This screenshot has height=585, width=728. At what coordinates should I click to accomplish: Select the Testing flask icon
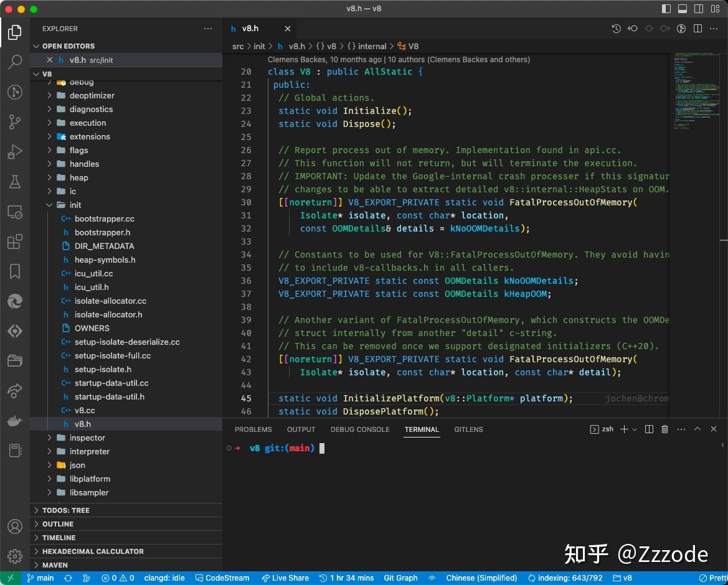pyautogui.click(x=14, y=182)
